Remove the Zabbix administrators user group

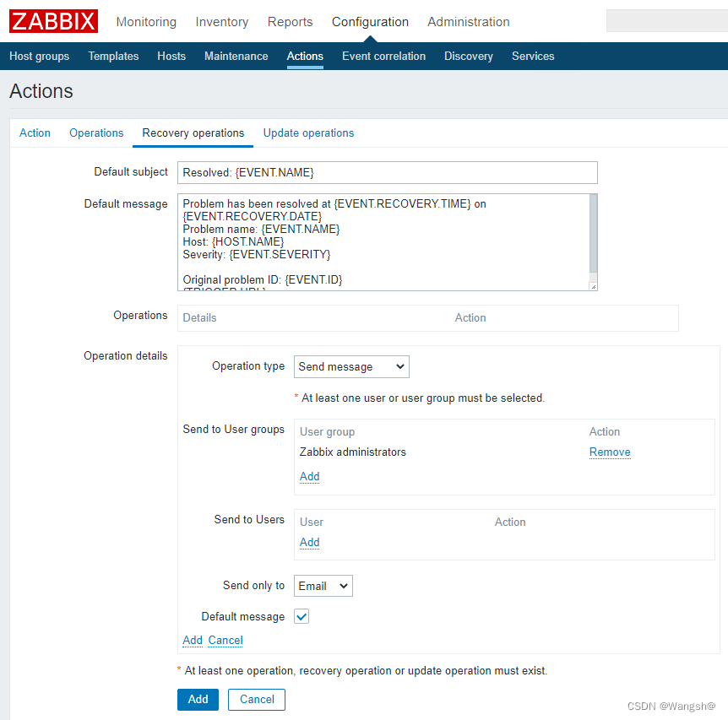tap(609, 452)
